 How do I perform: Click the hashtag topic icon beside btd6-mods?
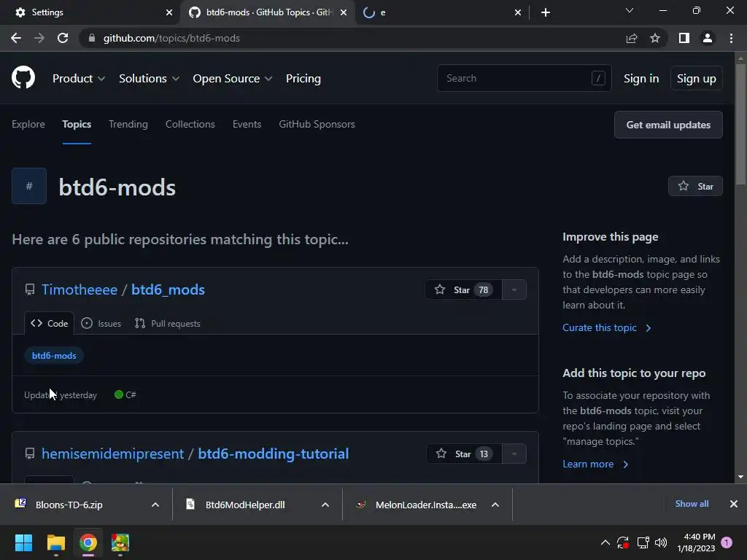click(29, 186)
